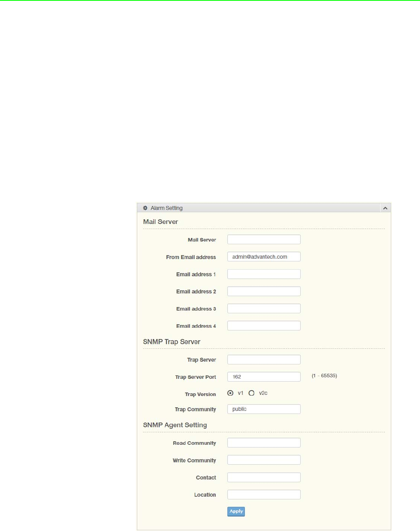Click the Location input field
The image size is (420, 531).
(264, 494)
